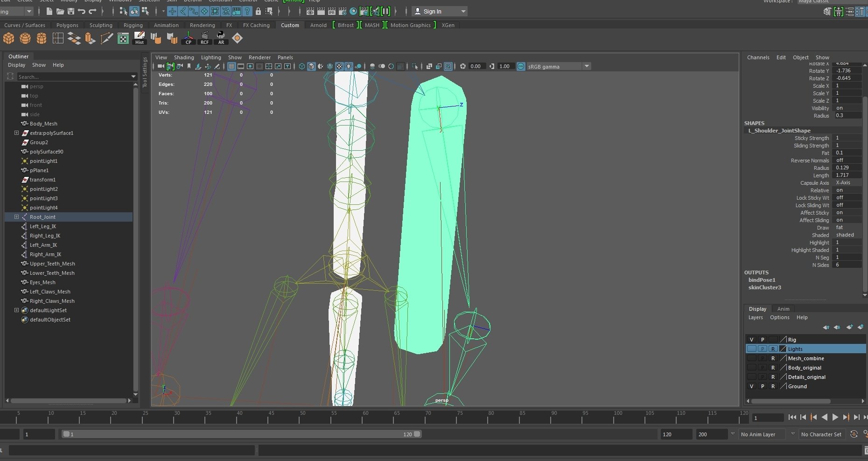
Task: Toggle the R display type on Ground layer
Action: click(x=773, y=386)
